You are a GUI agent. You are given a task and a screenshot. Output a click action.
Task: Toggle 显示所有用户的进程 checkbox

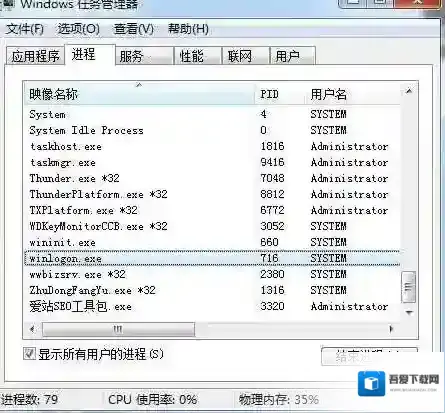(29, 354)
